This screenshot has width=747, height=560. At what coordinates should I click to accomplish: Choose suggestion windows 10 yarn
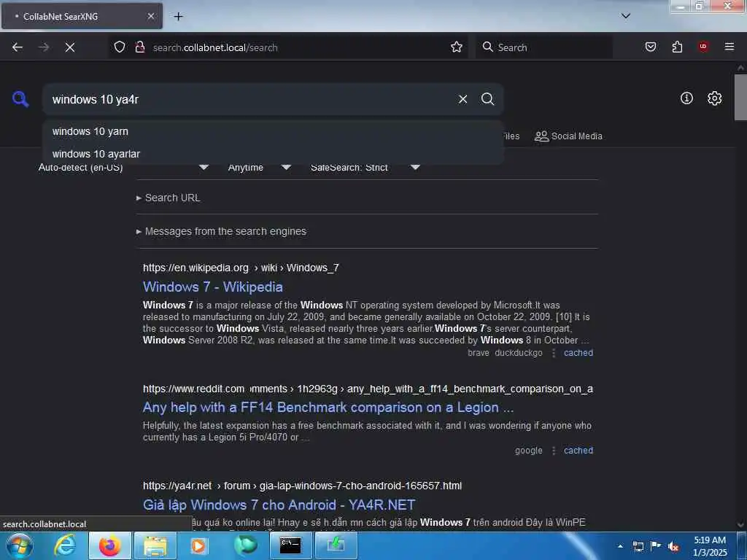tap(273, 131)
